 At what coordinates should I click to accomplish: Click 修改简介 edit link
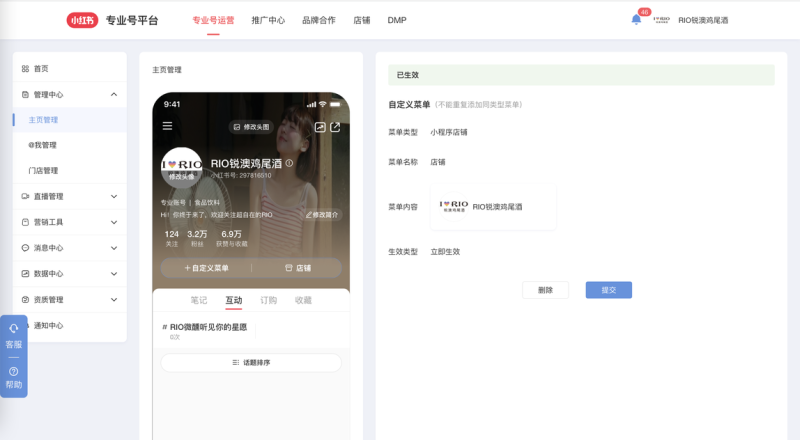coord(322,215)
